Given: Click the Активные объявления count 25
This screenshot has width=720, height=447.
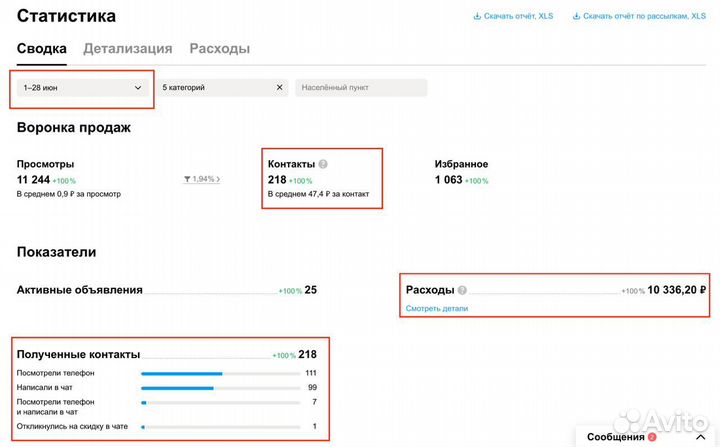Looking at the screenshot, I should (310, 290).
